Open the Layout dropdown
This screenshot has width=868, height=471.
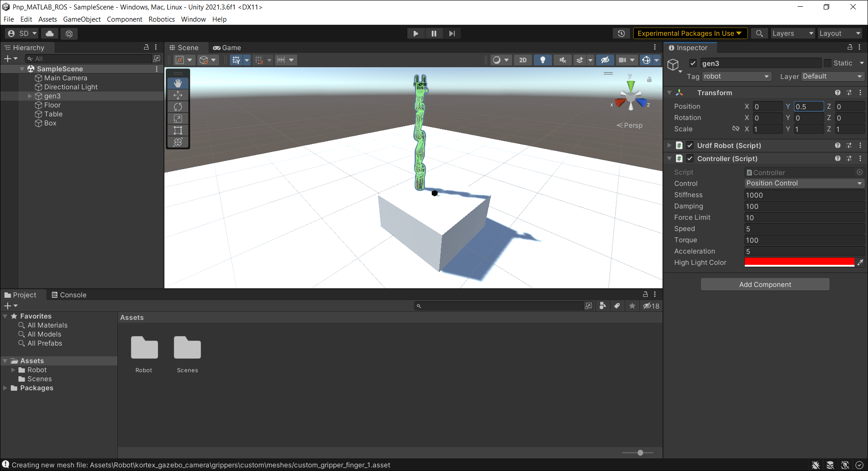839,33
